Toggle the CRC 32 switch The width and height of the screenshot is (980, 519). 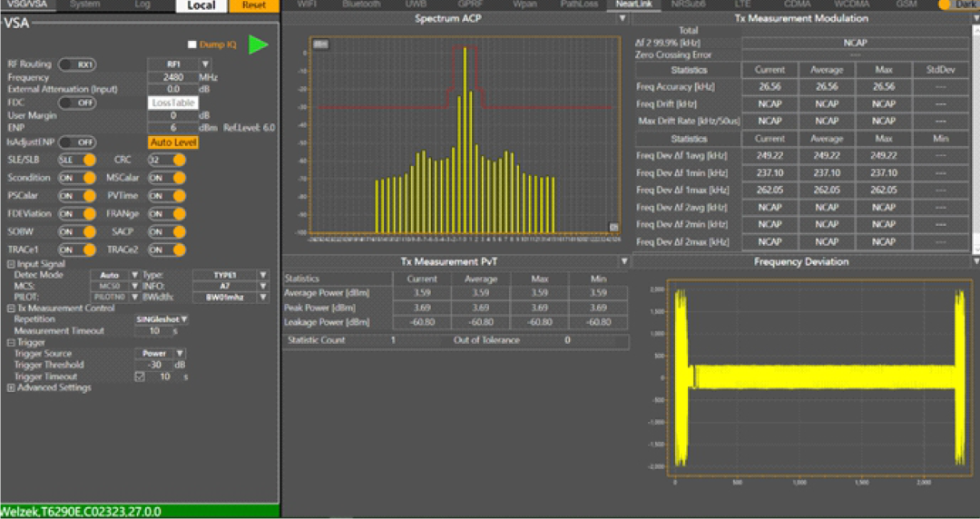(x=167, y=160)
